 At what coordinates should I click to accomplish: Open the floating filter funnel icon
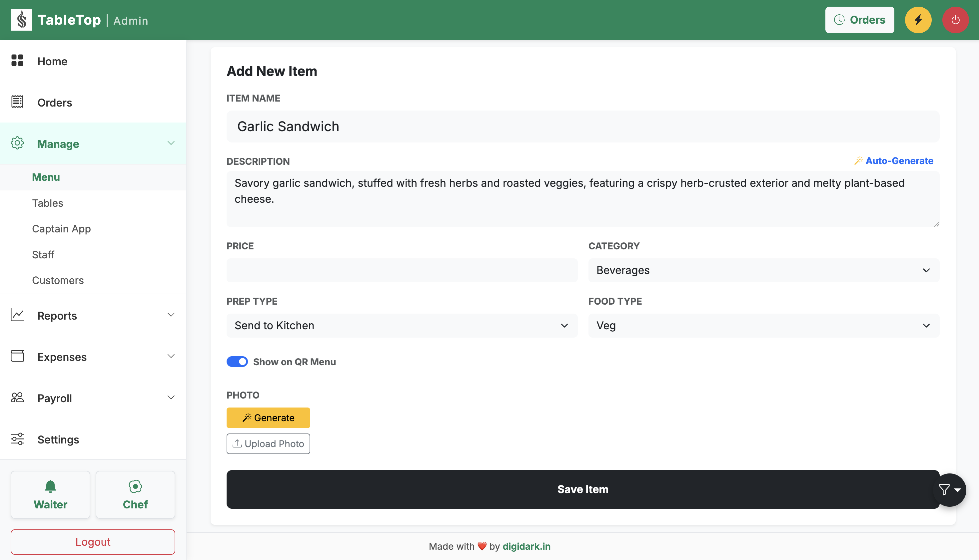click(944, 490)
